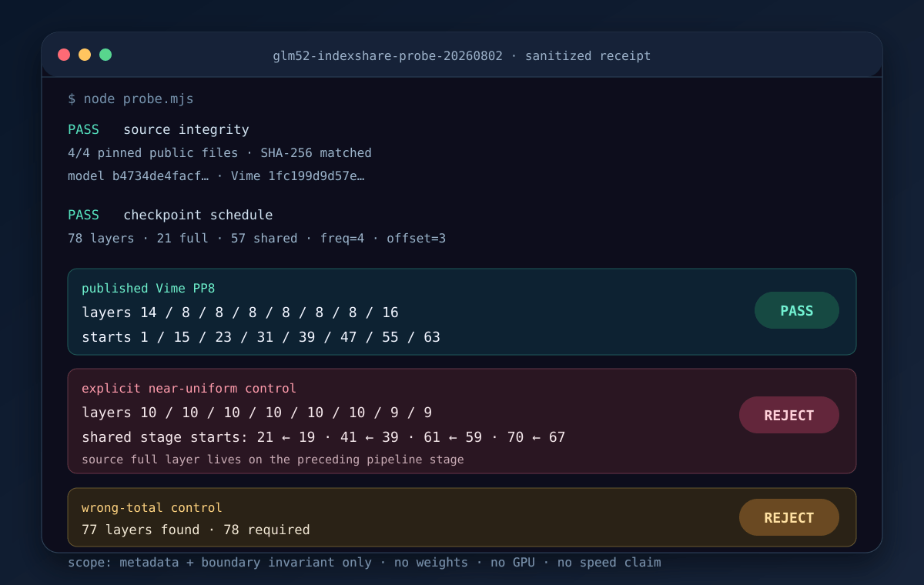The width and height of the screenshot is (924, 585).
Task: Click the 'published Vime PP8' card title
Action: pos(149,288)
